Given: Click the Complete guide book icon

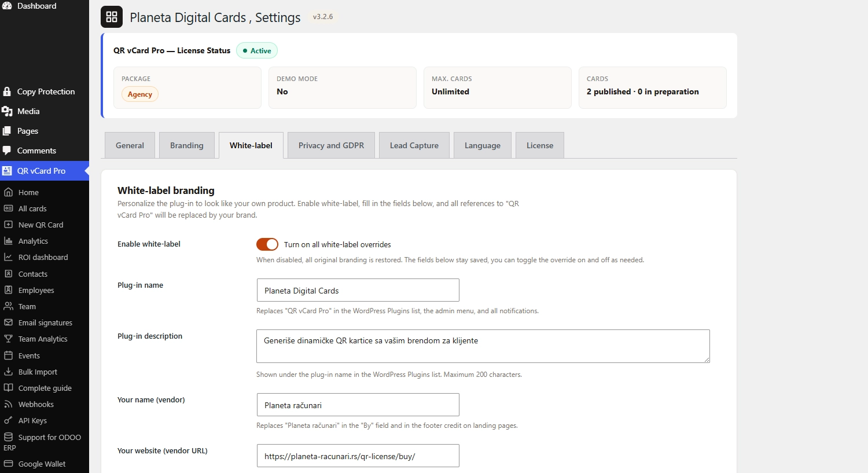Looking at the screenshot, I should (x=9, y=388).
